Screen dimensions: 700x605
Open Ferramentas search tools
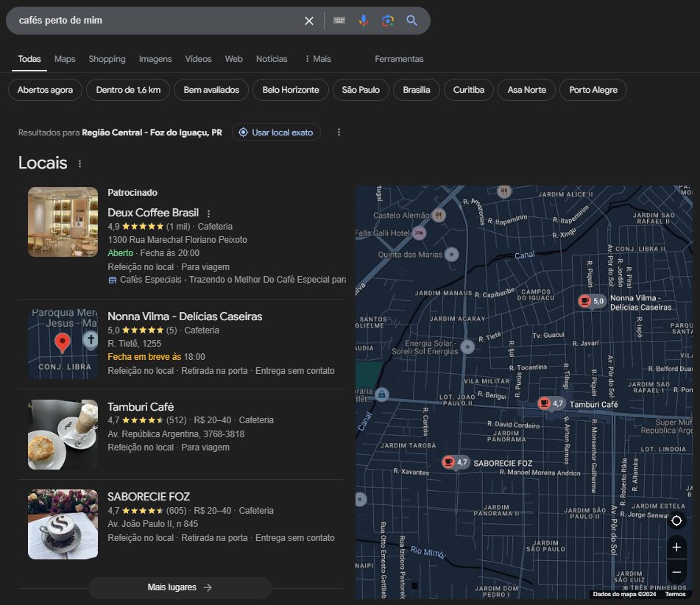(399, 59)
